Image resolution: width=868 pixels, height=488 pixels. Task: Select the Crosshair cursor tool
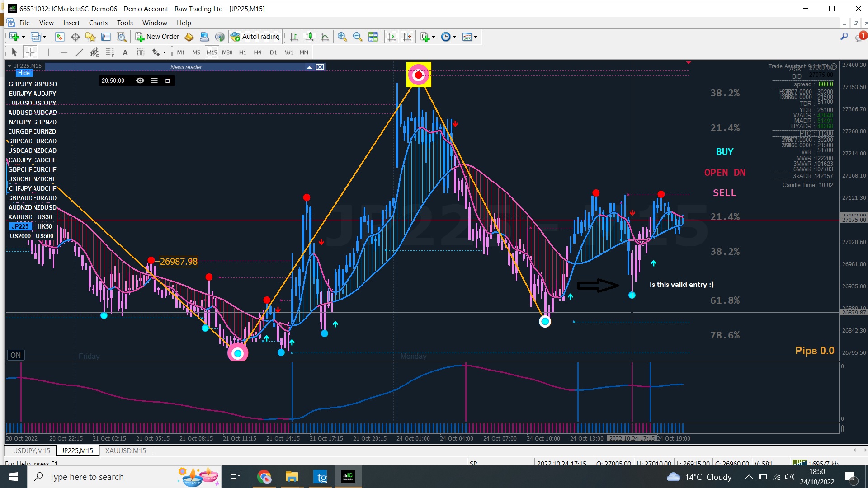(x=30, y=52)
